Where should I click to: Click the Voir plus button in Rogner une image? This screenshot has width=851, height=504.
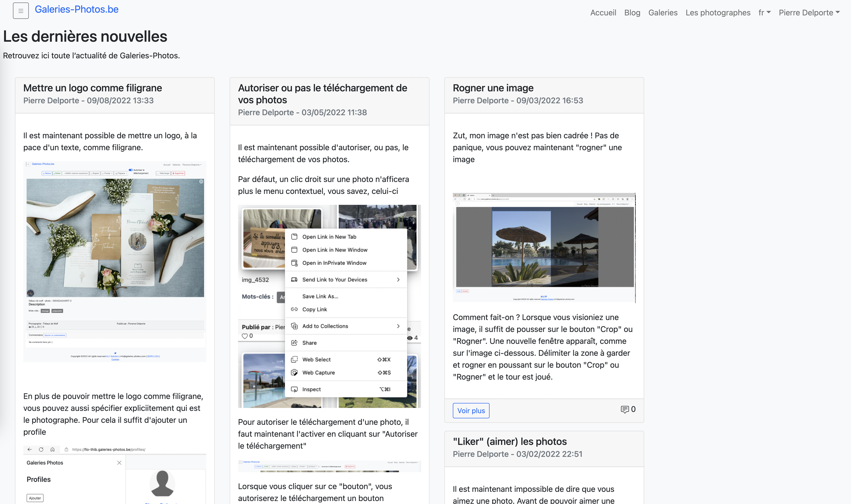[x=471, y=410]
